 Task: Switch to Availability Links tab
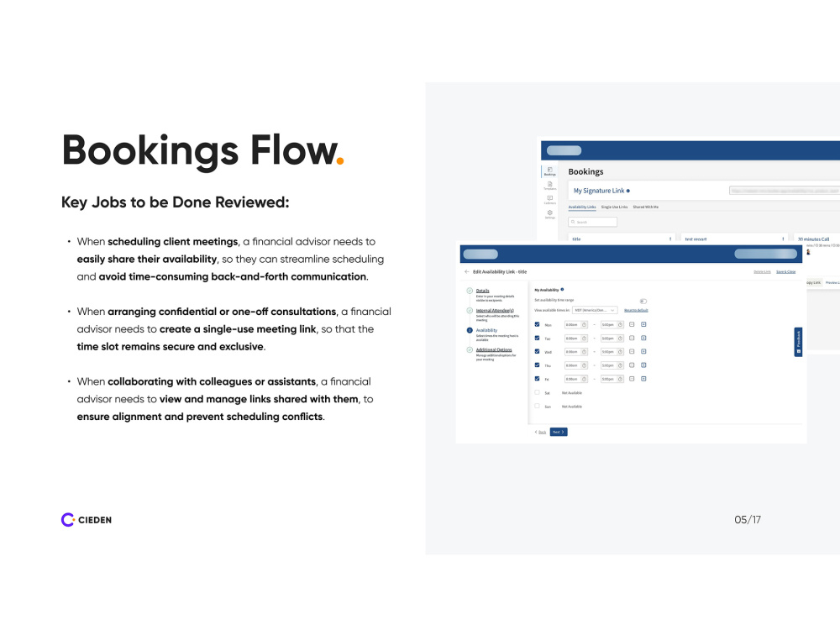tap(582, 207)
